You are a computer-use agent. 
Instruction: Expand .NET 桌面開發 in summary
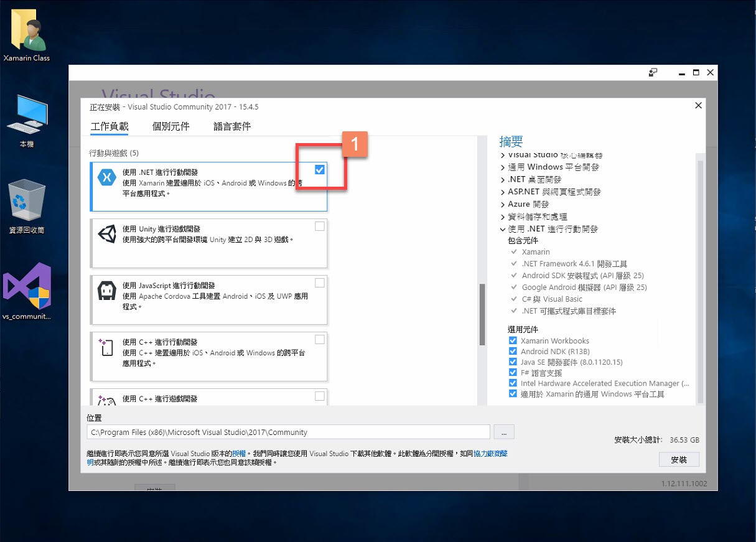click(503, 180)
